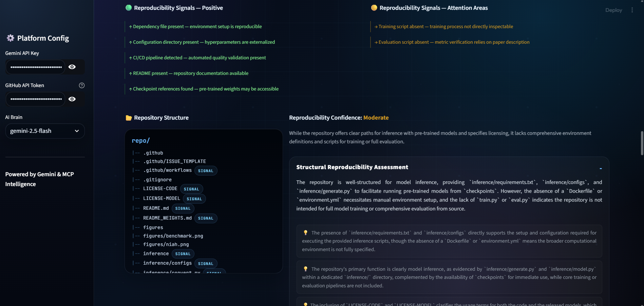The height and width of the screenshot is (306, 644).
Task: Click "Training script absent" attention line
Action: (444, 26)
